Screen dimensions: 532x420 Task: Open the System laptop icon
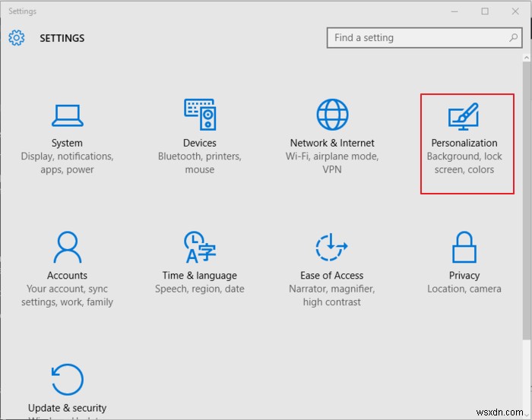coord(67,115)
